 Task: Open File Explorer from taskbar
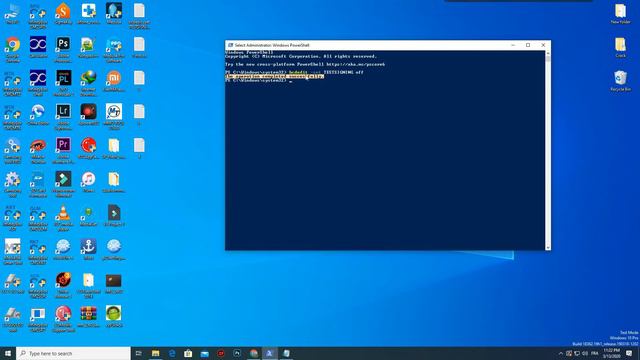[156, 353]
